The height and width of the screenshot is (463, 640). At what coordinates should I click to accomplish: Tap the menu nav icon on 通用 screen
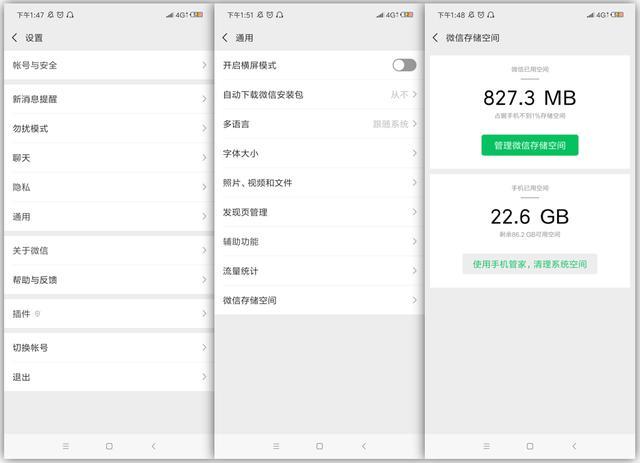coord(276,446)
